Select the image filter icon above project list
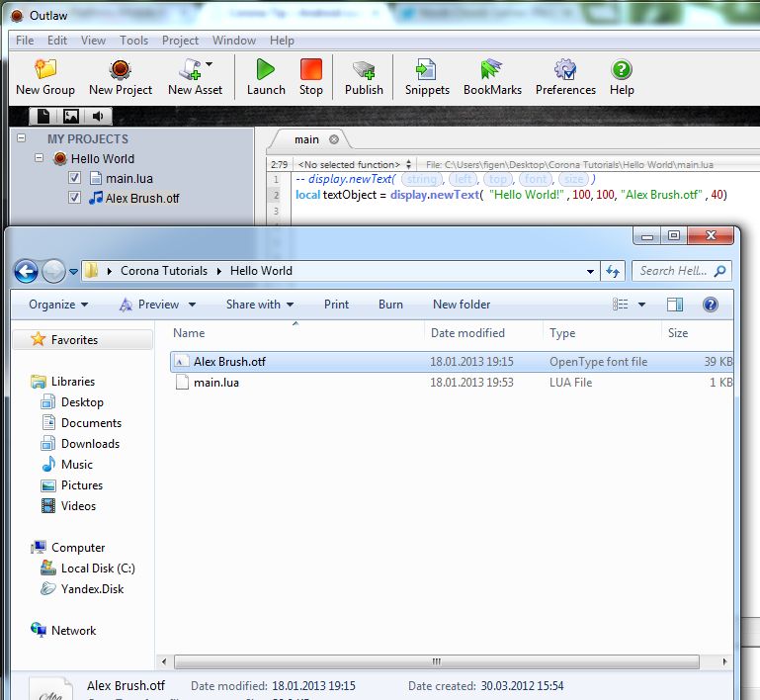The height and width of the screenshot is (700, 760). 71,116
